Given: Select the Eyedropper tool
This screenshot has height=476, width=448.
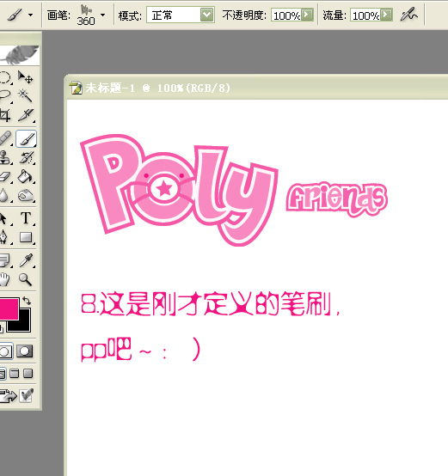Looking at the screenshot, I should (26, 260).
